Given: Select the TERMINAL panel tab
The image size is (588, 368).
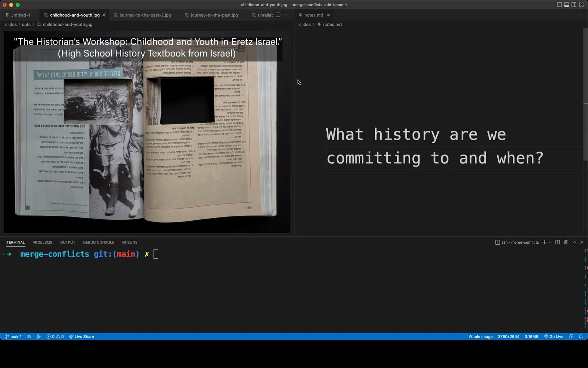Looking at the screenshot, I should click(15, 242).
